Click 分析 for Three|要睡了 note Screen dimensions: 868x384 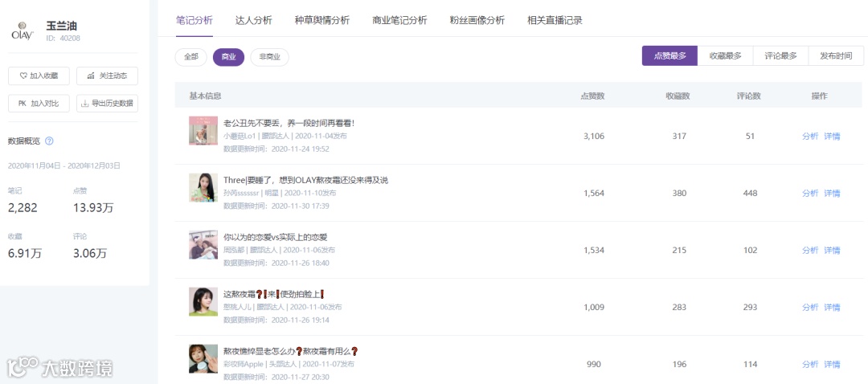(x=810, y=193)
